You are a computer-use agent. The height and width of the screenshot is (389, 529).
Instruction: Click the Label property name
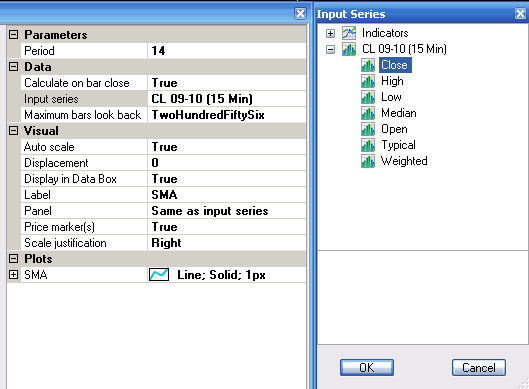[x=37, y=195]
